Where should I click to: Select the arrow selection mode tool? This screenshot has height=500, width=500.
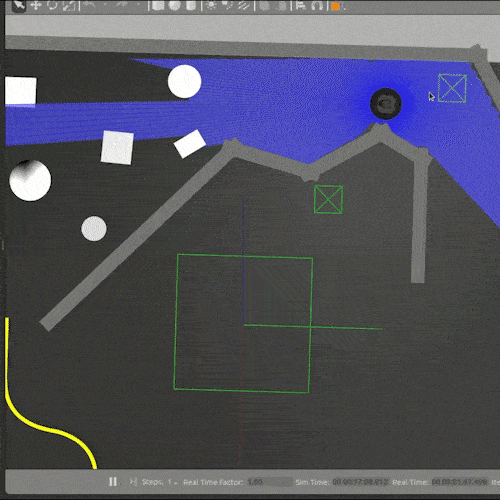[x=19, y=5]
